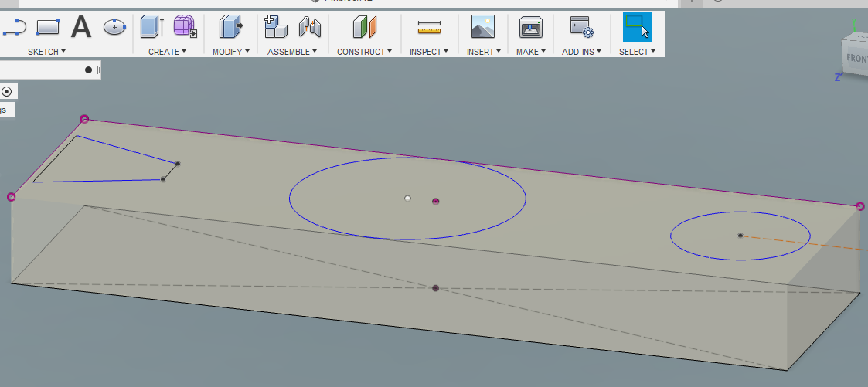Select the magenta top-left corner sketch point
This screenshot has width=868, height=387.
click(x=84, y=119)
